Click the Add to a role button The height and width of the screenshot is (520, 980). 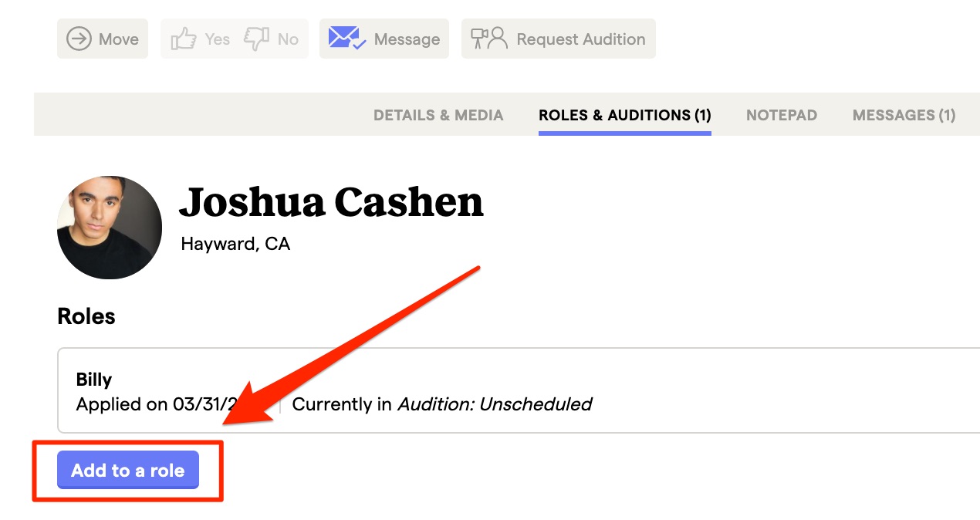coord(128,471)
